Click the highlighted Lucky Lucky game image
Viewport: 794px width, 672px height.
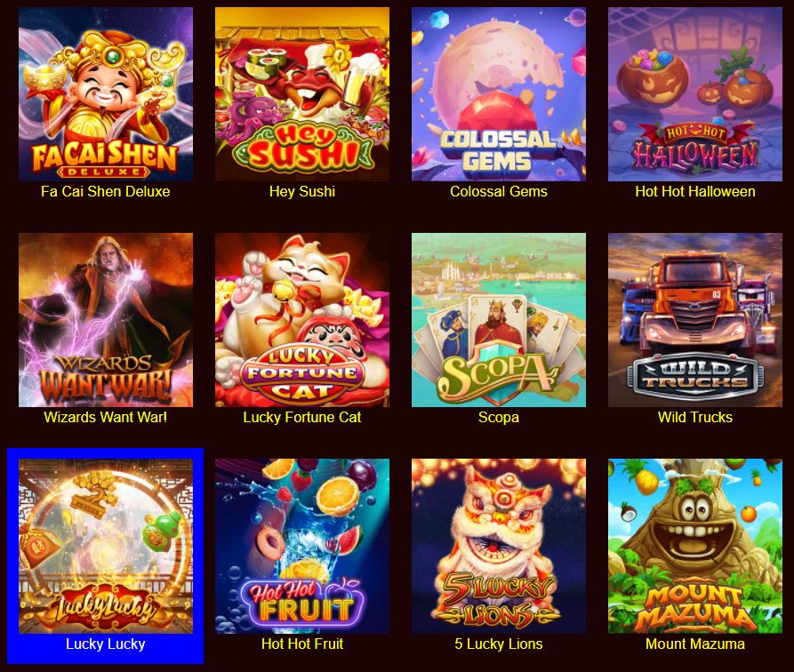tap(105, 546)
